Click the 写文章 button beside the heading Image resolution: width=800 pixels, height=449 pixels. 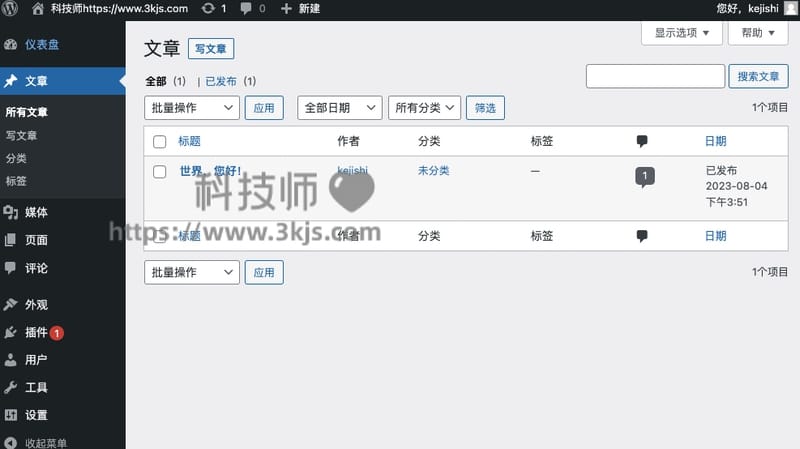[211, 49]
